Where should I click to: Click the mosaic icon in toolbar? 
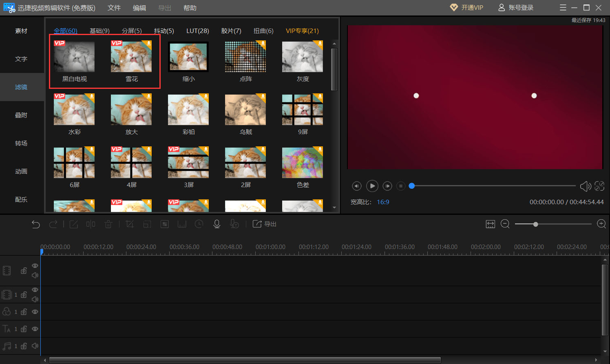(165, 224)
